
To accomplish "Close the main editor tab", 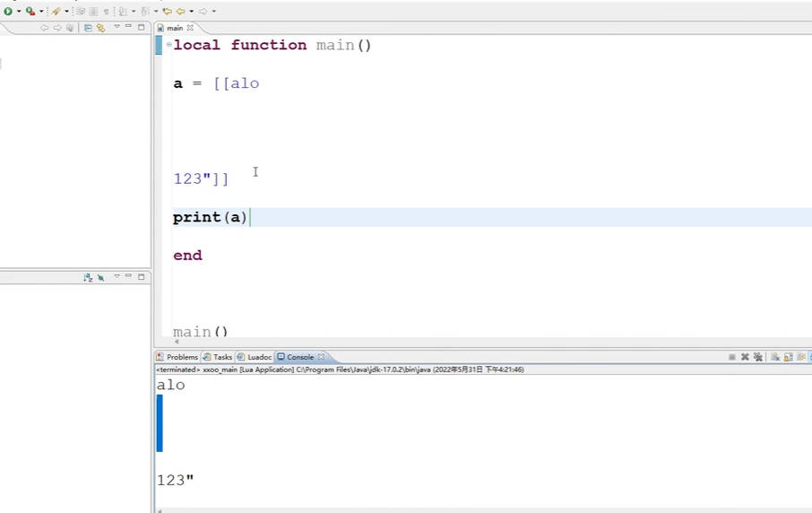I will [x=190, y=28].
